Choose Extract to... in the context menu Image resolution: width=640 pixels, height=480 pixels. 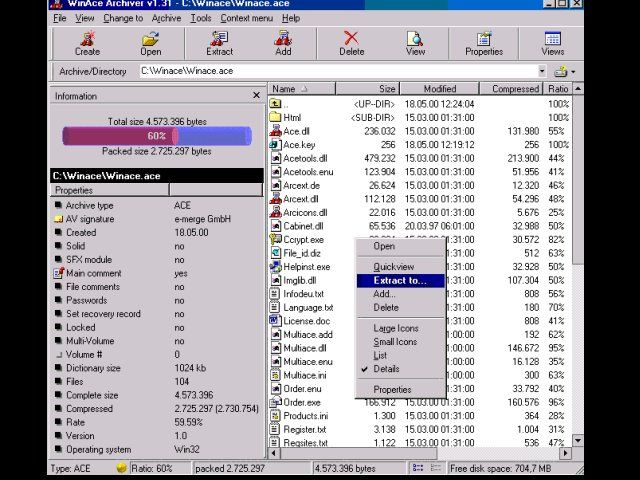pos(400,280)
